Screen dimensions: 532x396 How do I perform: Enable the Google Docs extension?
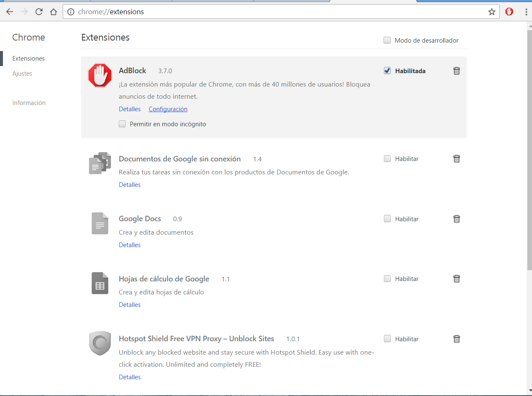pyautogui.click(x=387, y=219)
